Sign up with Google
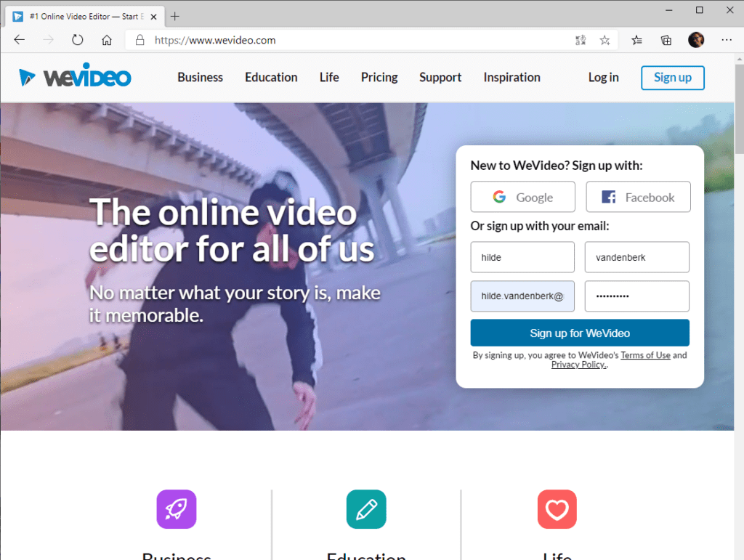 coord(523,197)
